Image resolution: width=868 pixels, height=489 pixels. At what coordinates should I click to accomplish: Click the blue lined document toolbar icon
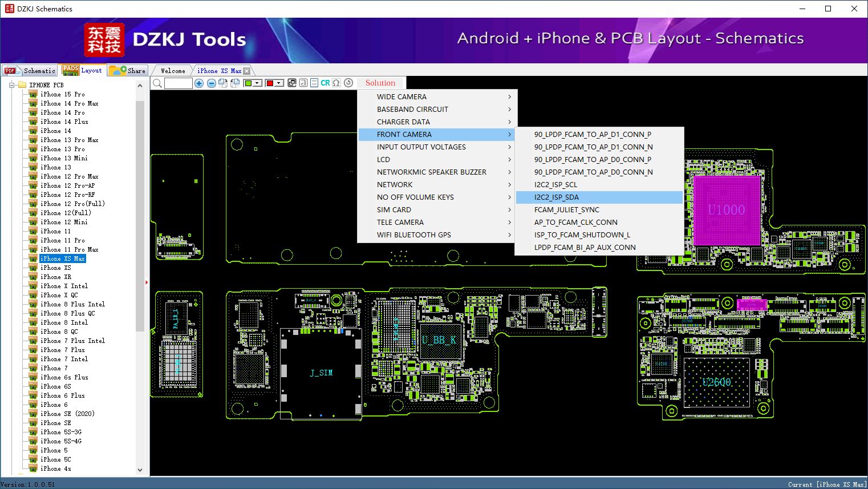coord(314,83)
